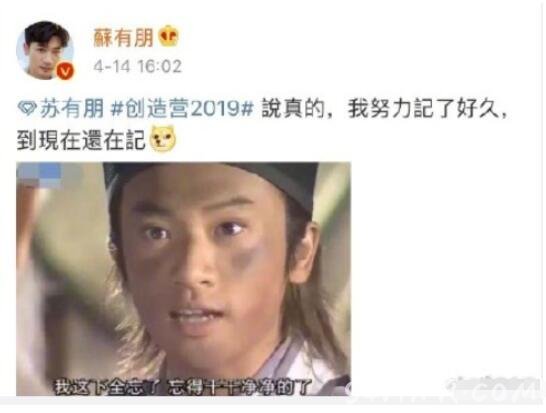The height and width of the screenshot is (413, 546).
Task: Open the #创造营2019# hashtag
Action: 181,109
